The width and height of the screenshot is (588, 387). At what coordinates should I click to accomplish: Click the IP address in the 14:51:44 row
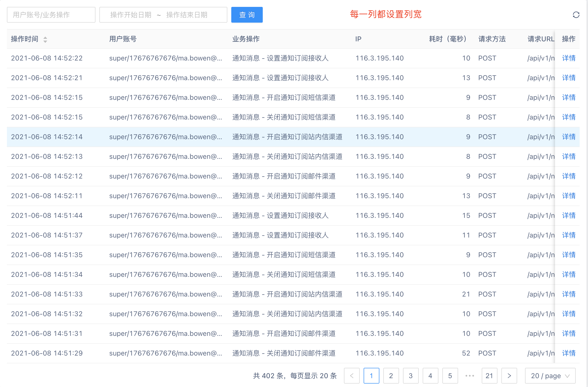pos(379,216)
